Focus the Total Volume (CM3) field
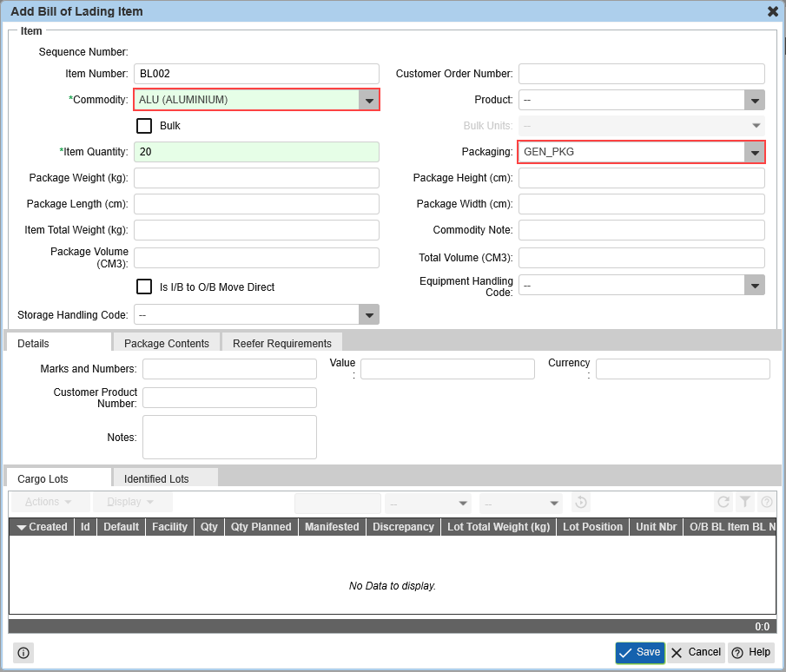Image resolution: width=786 pixels, height=672 pixels. [642, 258]
